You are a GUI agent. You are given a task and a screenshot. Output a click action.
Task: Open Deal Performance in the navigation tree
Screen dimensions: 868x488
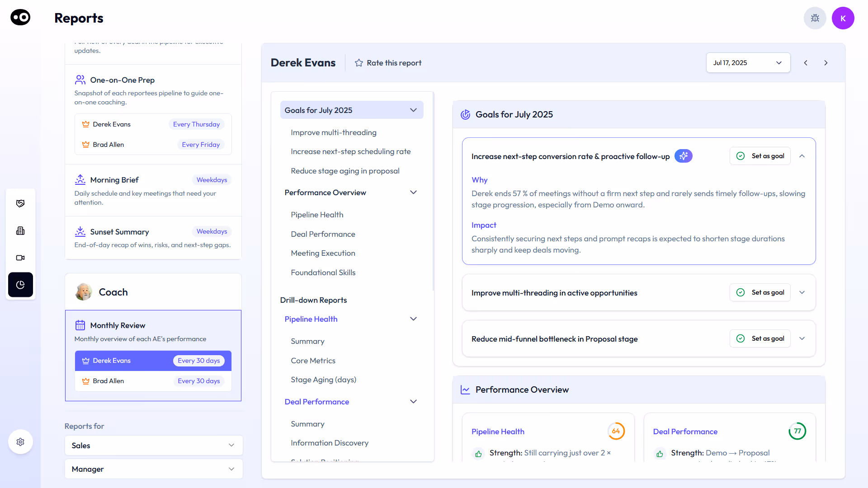317,401
